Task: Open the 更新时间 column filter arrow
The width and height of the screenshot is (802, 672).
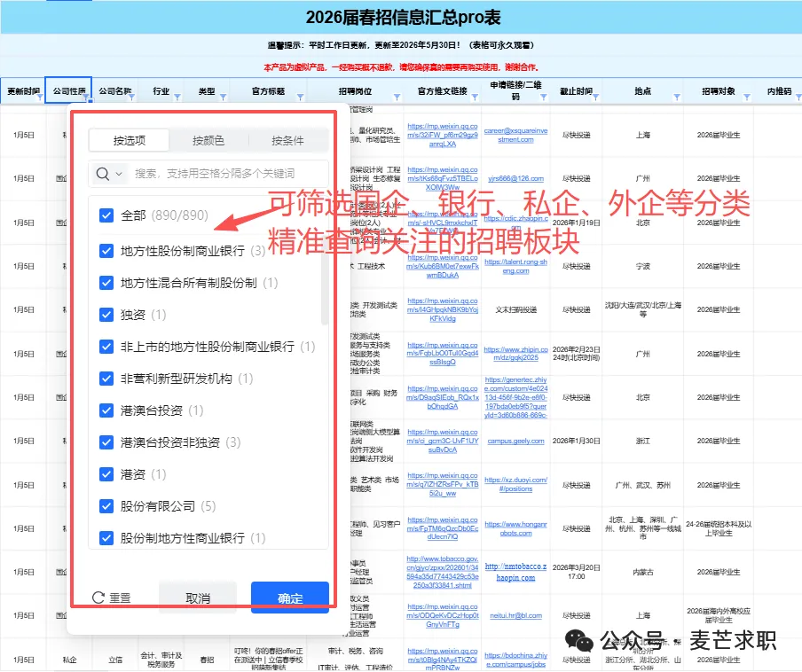Action: tap(39, 98)
